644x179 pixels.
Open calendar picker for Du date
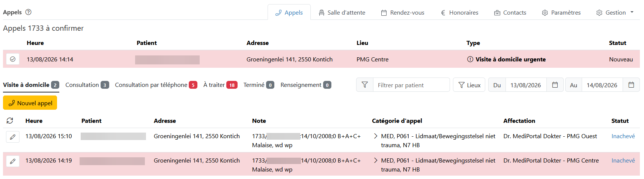click(x=555, y=85)
